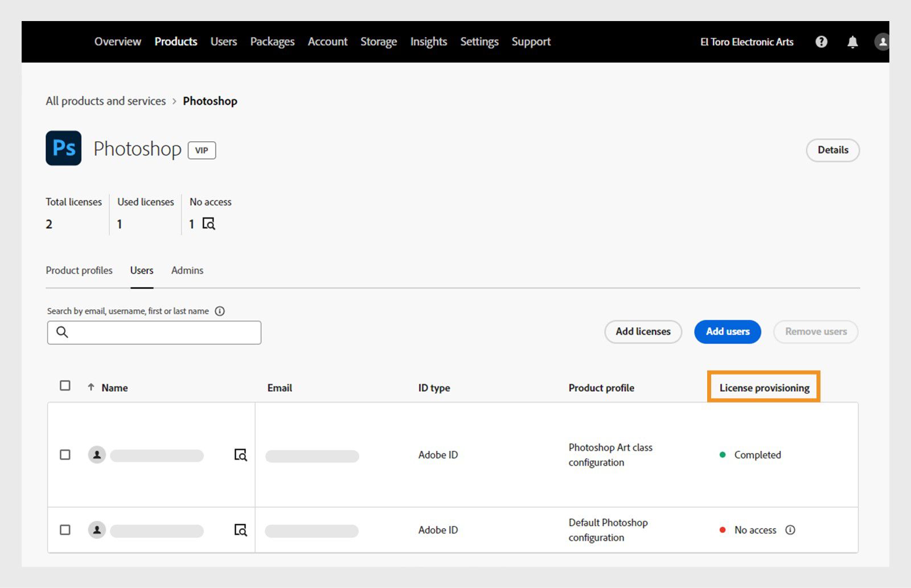Open the notifications bell icon
The image size is (911, 588).
point(852,42)
